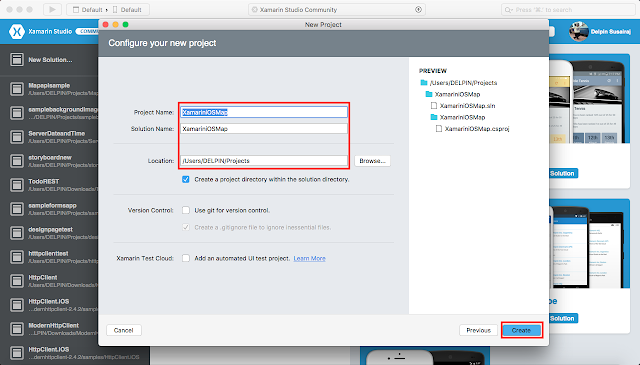640x365 pixels.
Task: Open HttpClient solution icon
Action: 17,281
